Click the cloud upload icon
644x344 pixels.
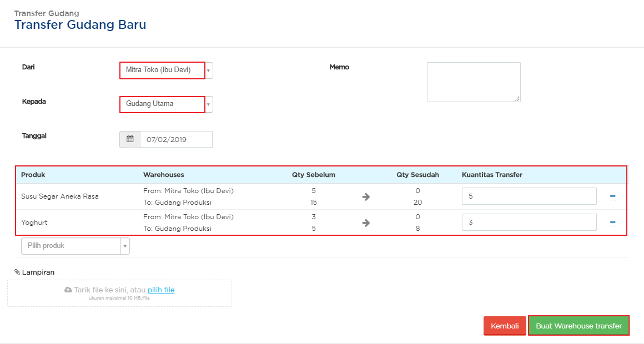[x=68, y=290]
